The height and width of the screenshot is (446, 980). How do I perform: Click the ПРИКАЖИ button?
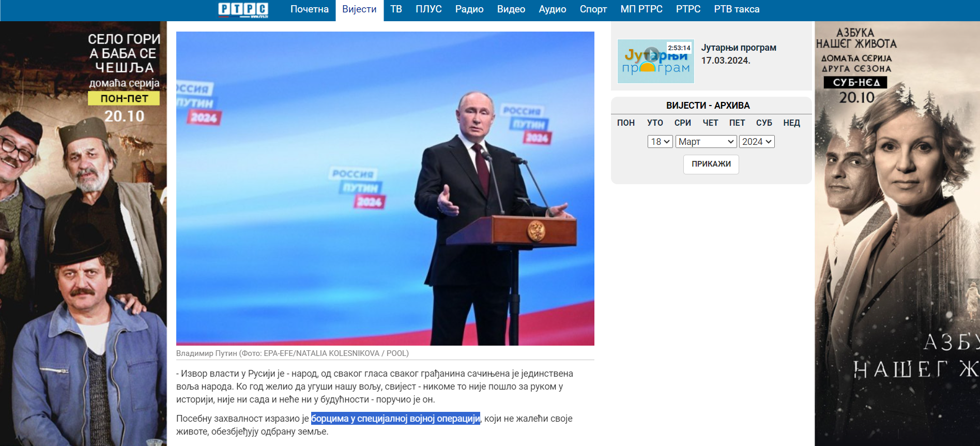[711, 164]
